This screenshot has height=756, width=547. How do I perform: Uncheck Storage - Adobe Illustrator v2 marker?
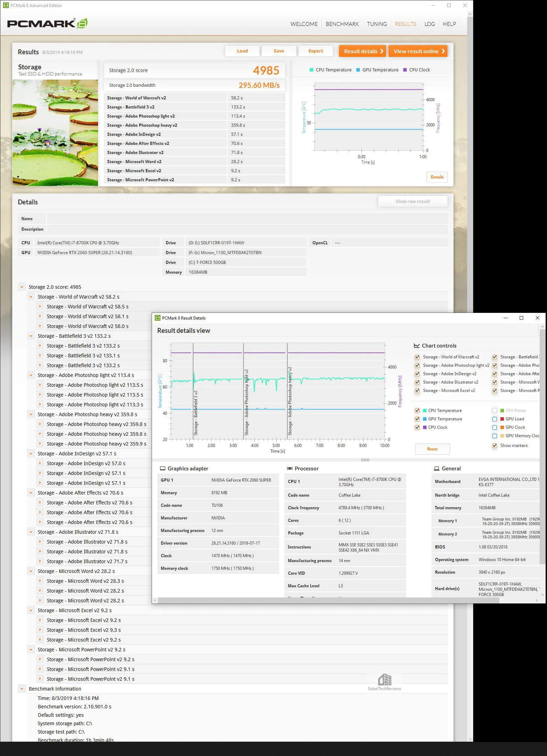(417, 382)
